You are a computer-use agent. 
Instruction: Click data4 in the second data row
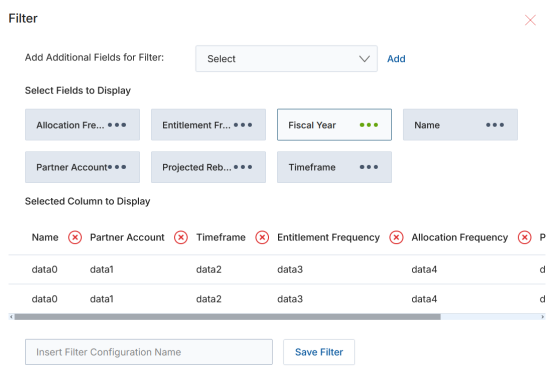424,299
